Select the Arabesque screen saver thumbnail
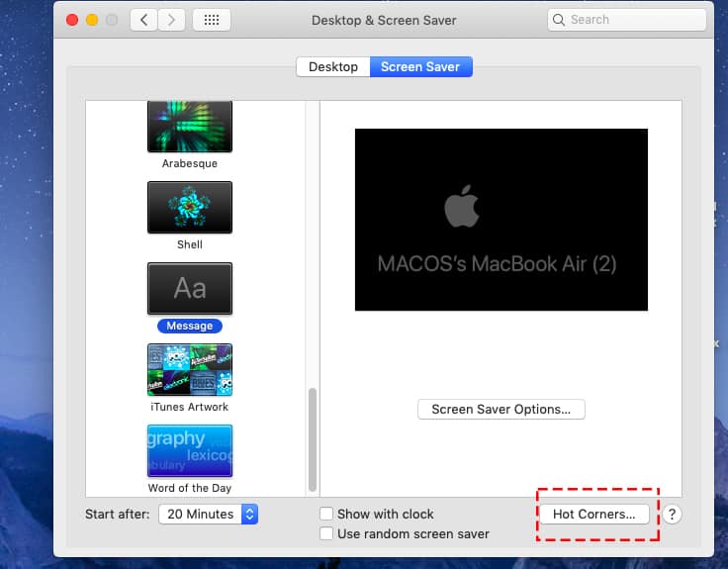728x569 pixels. tap(190, 127)
